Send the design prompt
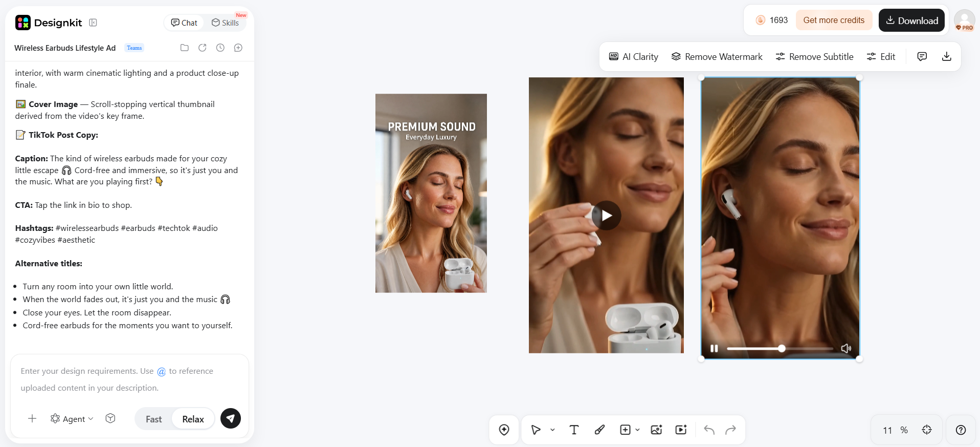Viewport: 980px width, 447px height. 231,418
